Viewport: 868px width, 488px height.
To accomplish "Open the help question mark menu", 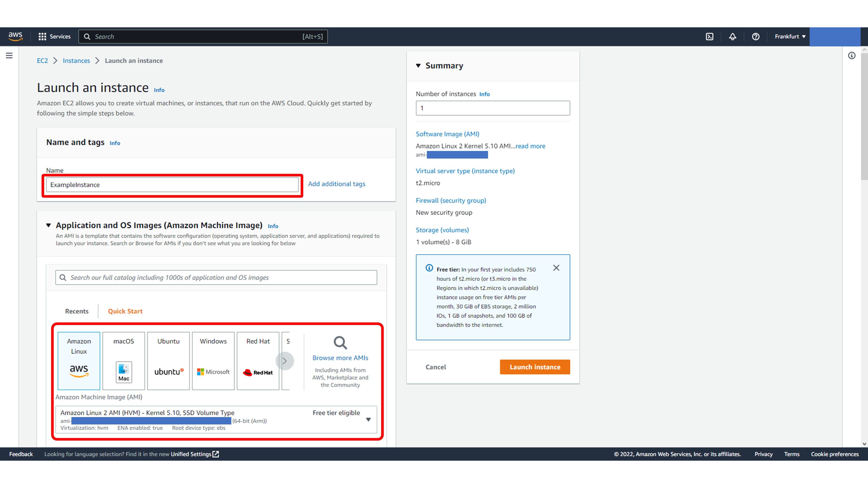I will 755,36.
